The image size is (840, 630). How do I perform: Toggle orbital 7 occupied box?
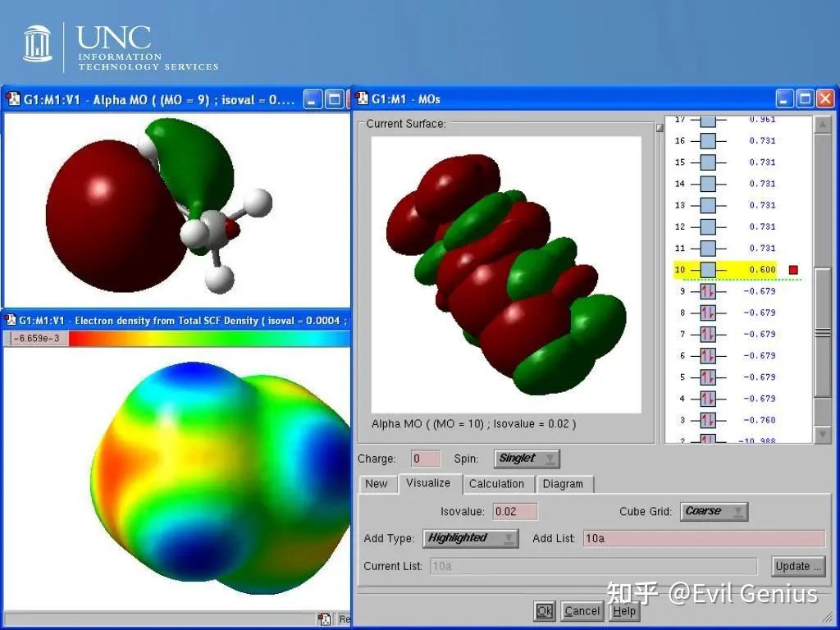[708, 335]
